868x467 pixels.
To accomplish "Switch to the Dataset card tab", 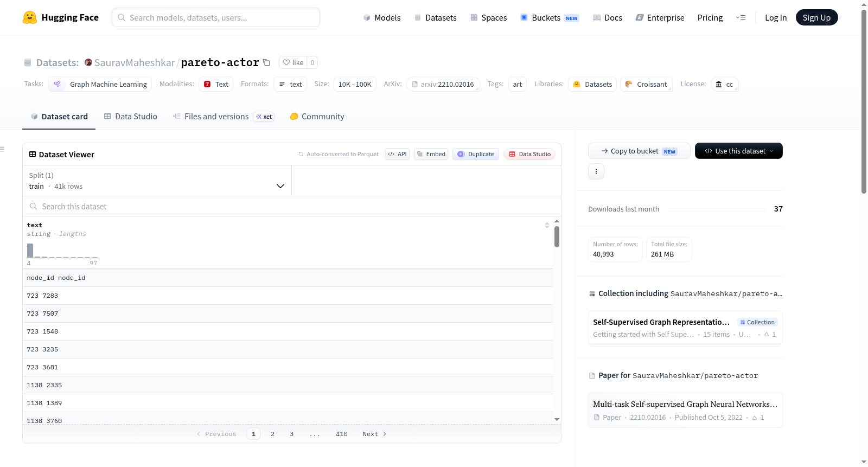I will pos(59,116).
